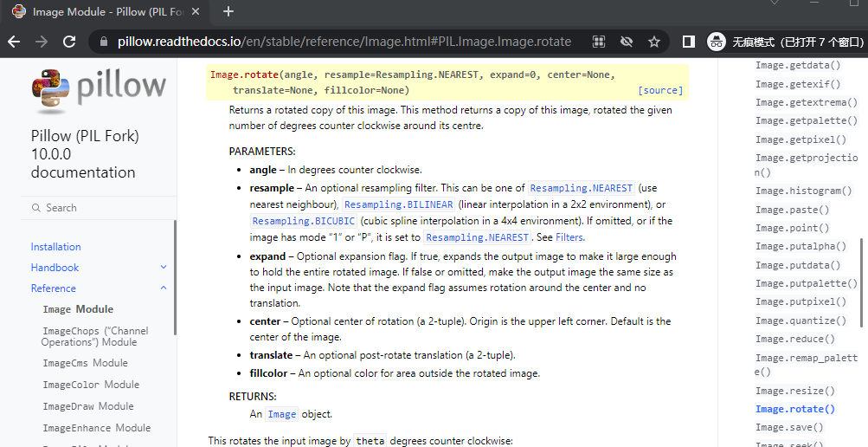Close the Image Module Pillow tab
This screenshot has height=447, width=868.
point(196,11)
